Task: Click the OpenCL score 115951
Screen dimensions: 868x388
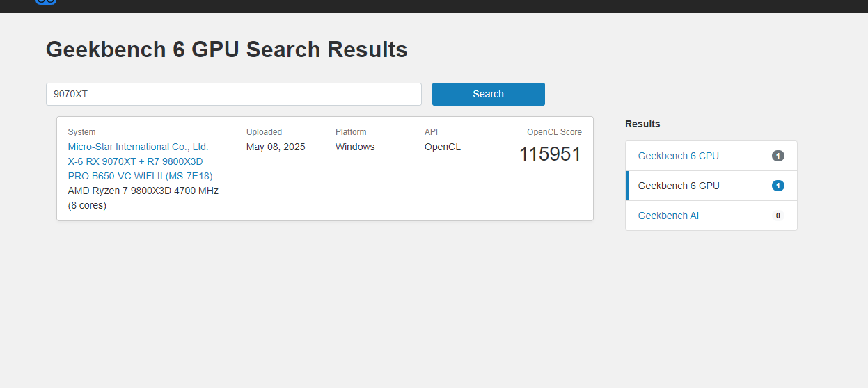Action: [550, 154]
